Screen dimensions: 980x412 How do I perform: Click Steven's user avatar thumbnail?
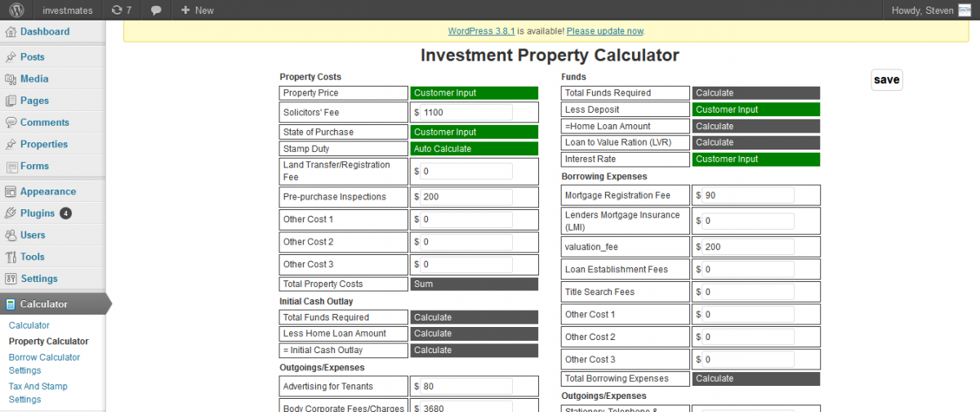click(964, 11)
